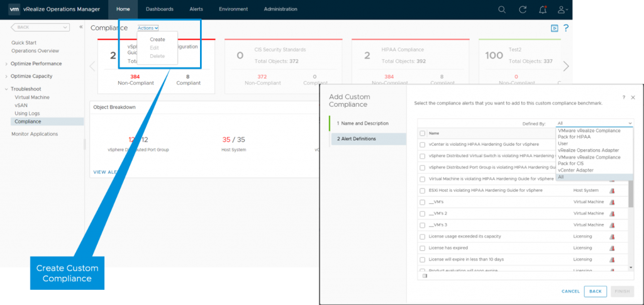The height and width of the screenshot is (305, 644).
Task: Check vSphere Distributed Virtual Switch HIPAA alert
Action: [x=422, y=156]
